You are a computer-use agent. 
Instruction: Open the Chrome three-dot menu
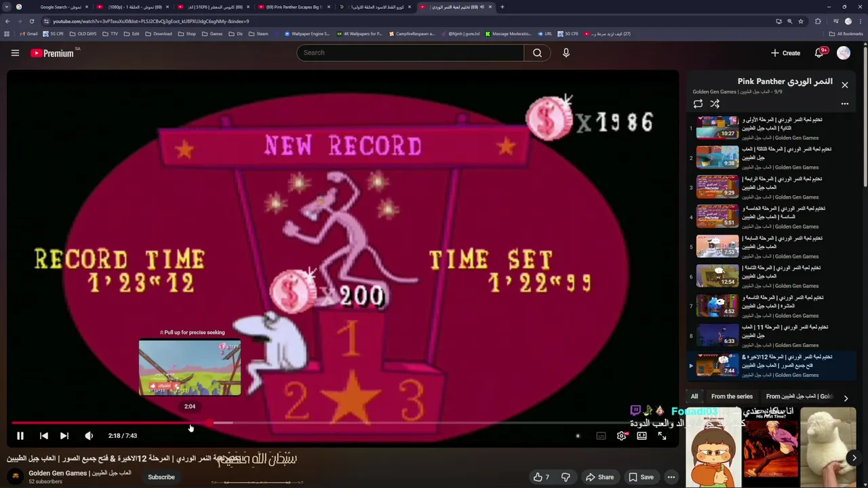tap(861, 21)
